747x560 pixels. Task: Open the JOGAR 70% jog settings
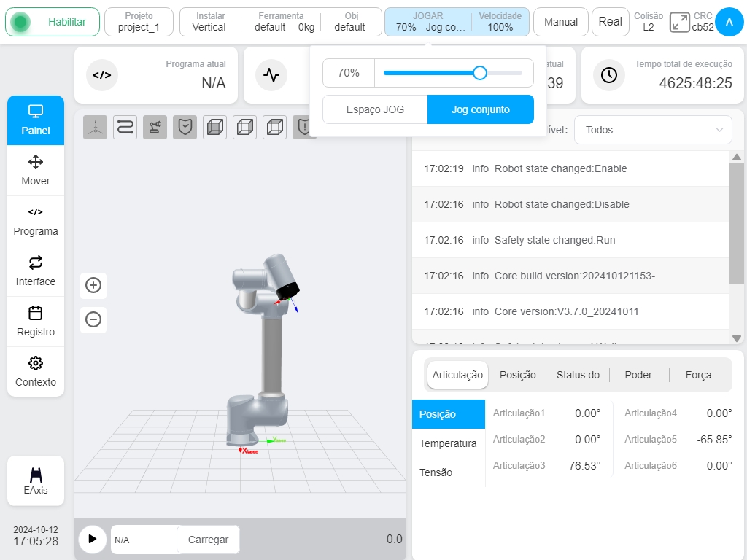click(x=427, y=22)
